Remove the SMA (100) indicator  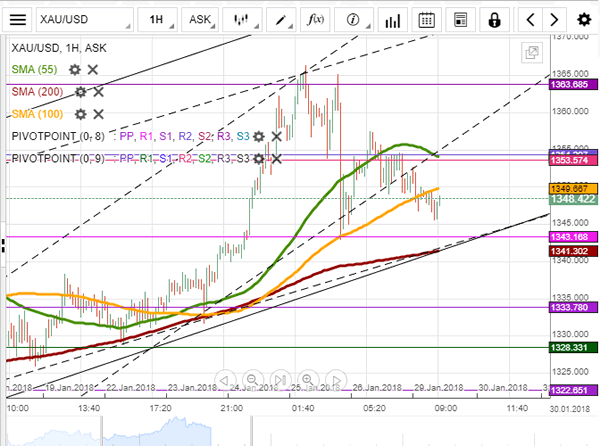99,114
